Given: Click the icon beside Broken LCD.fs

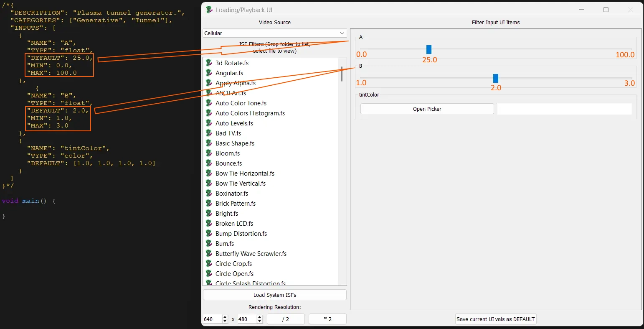Looking at the screenshot, I should tap(209, 223).
